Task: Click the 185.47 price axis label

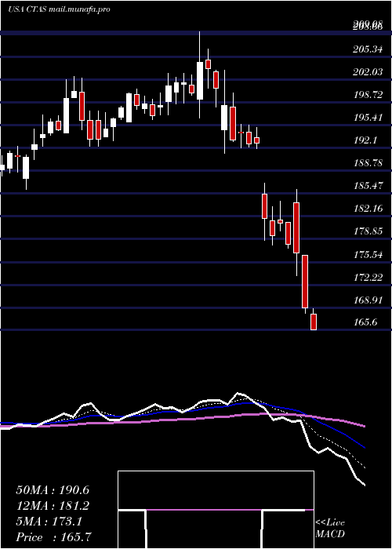Action: tap(367, 186)
